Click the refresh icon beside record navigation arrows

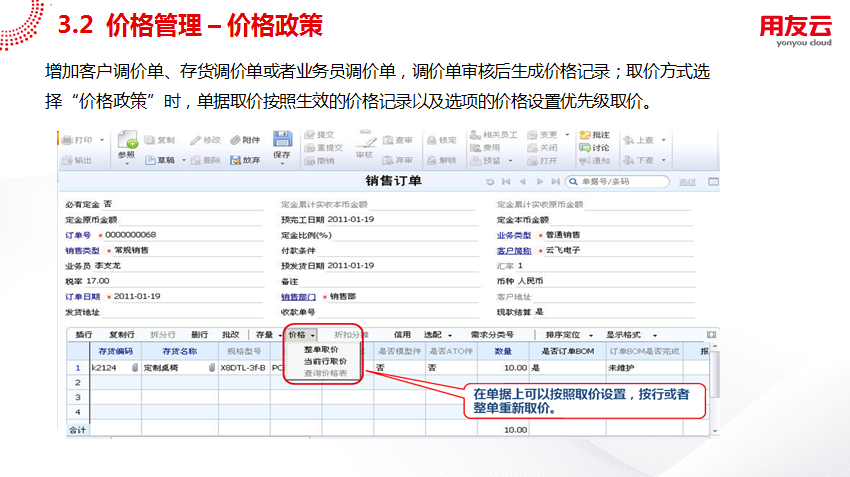click(490, 182)
